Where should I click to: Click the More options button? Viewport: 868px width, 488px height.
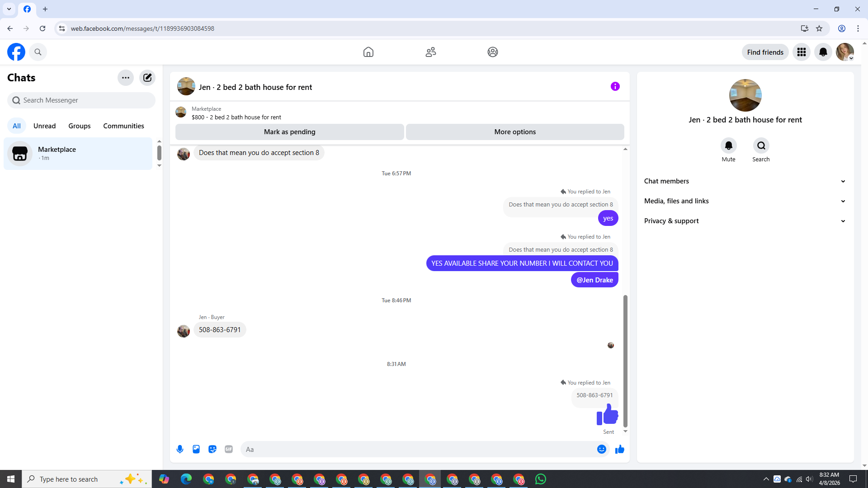515,132
